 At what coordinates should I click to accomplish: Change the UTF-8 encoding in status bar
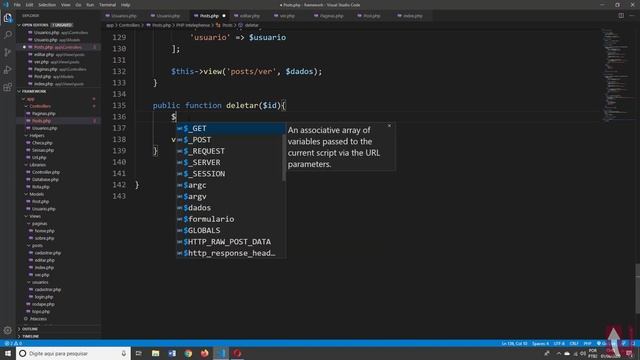pos(559,344)
